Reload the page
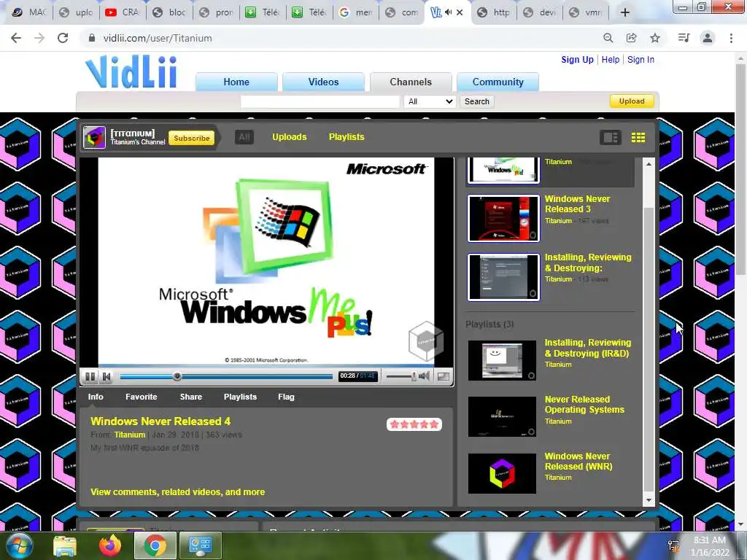This screenshot has width=747, height=560. click(x=63, y=38)
